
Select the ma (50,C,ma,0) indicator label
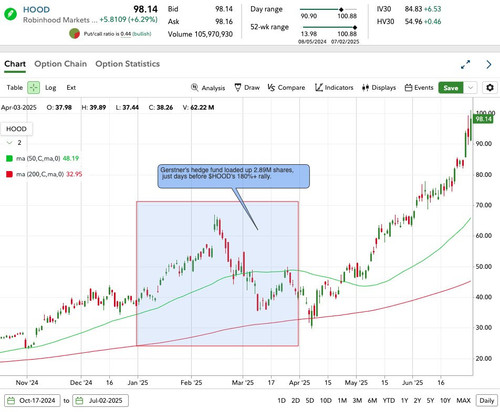(38, 158)
